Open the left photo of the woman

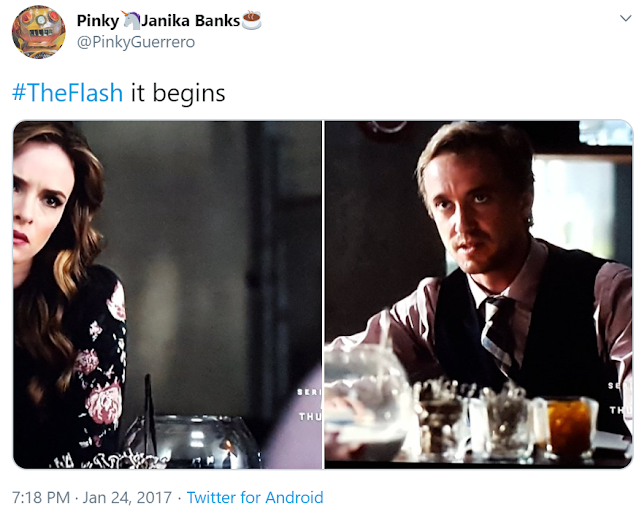click(x=167, y=295)
